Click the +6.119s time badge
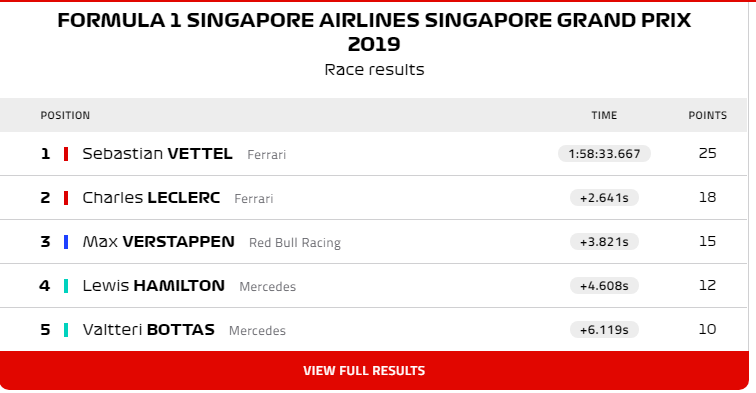Viewport: 756px width, 393px height. point(604,330)
